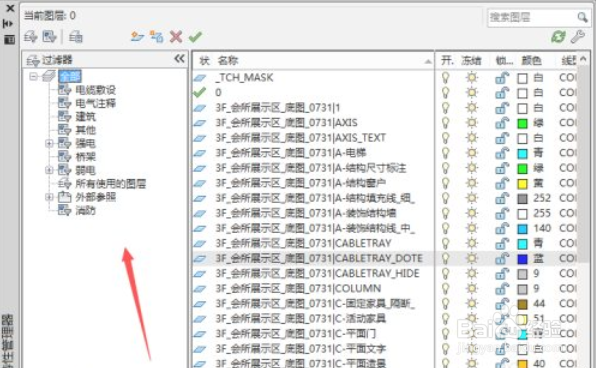596x368 pixels.
Task: Select the _TCH_MASK layer name
Action: pyautogui.click(x=244, y=78)
